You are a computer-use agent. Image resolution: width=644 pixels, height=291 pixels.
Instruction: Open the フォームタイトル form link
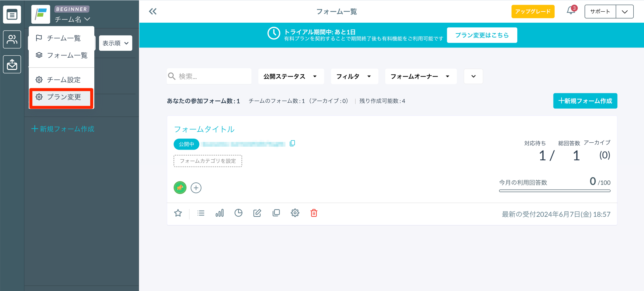204,129
